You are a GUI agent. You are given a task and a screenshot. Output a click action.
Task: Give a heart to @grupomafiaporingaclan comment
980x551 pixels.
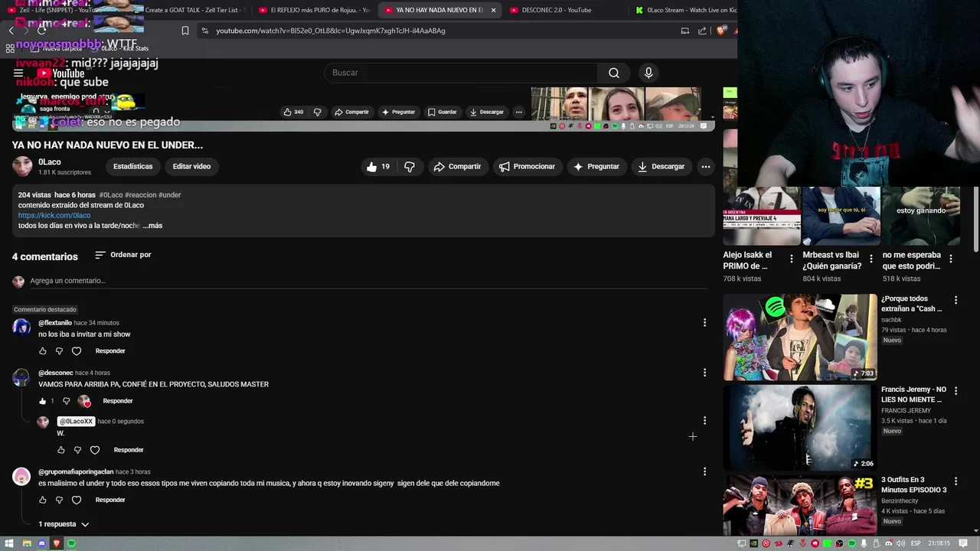(x=77, y=500)
